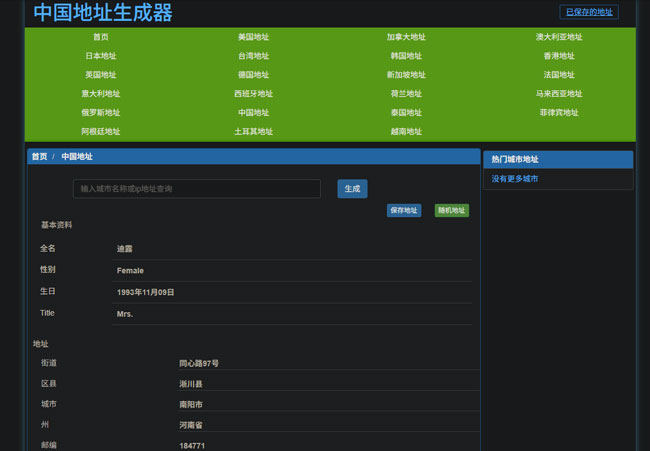
Task: Click 首页 in the breadcrumb bar
Action: coord(39,157)
